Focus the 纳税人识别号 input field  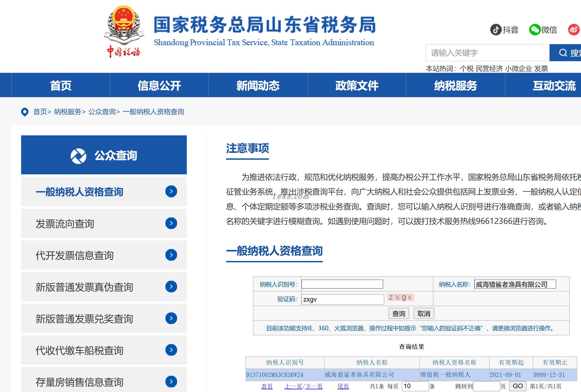click(x=342, y=284)
